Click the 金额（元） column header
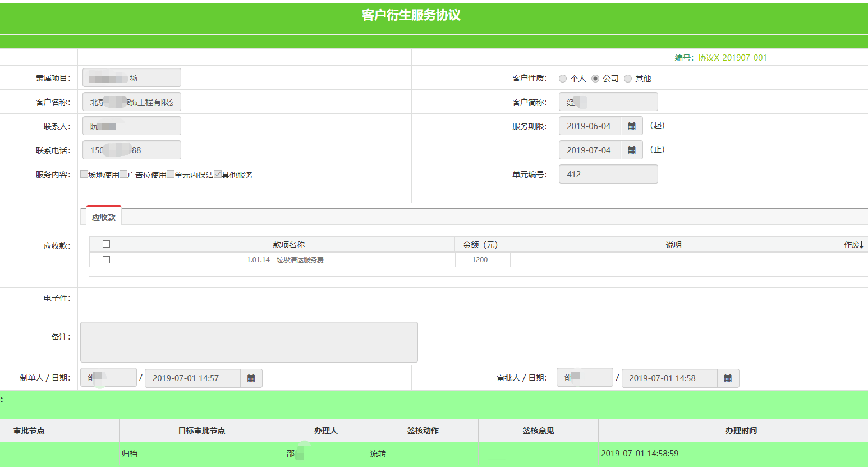The height and width of the screenshot is (467, 868). (480, 245)
